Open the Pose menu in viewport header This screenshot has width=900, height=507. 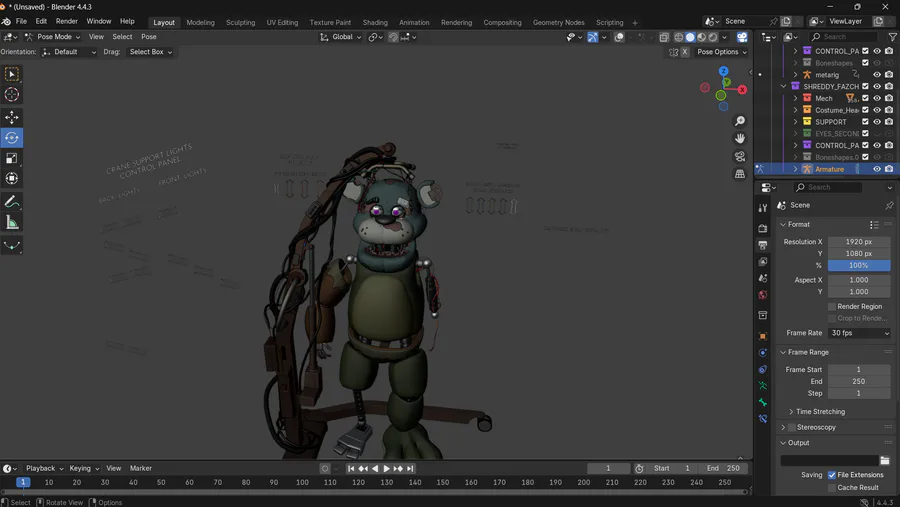click(x=149, y=37)
